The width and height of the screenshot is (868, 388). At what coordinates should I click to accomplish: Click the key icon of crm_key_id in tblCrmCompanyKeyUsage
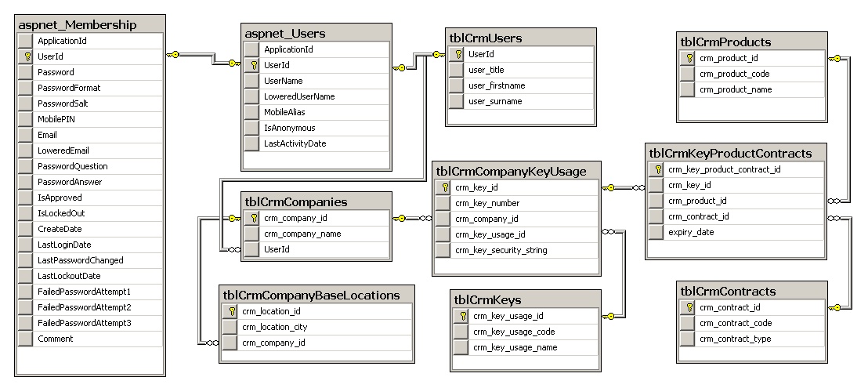(443, 187)
